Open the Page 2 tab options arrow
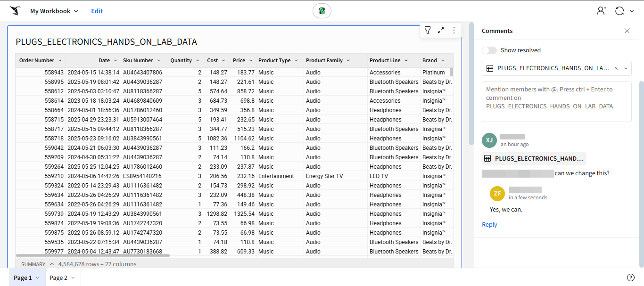The width and height of the screenshot is (644, 286). point(73,278)
